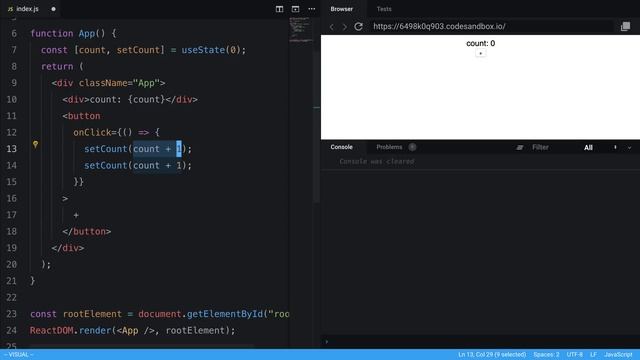Click the toggle preview layout icon

[296, 9]
